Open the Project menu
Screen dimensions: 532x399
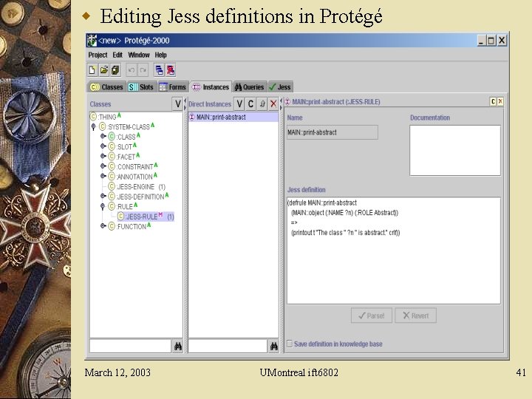point(98,55)
